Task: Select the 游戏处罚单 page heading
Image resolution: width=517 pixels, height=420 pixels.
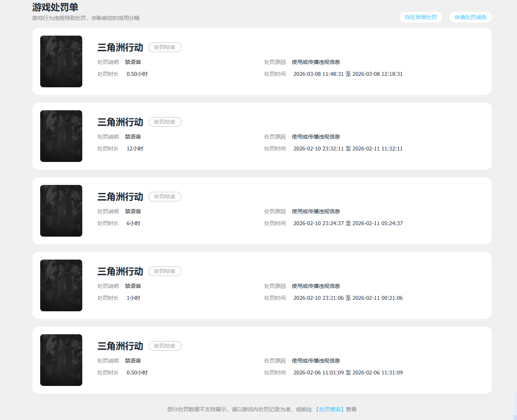Action: [x=55, y=7]
